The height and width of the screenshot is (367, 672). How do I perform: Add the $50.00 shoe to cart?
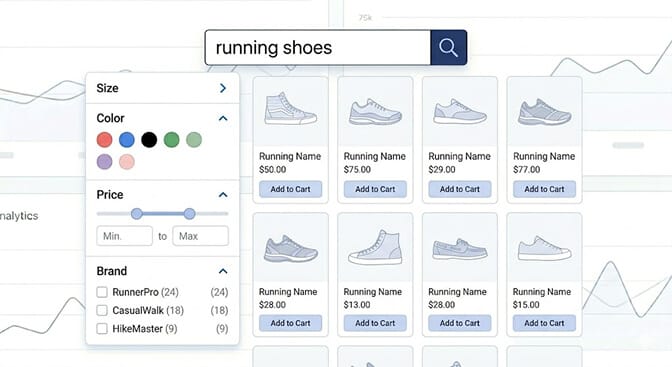pyautogui.click(x=291, y=189)
